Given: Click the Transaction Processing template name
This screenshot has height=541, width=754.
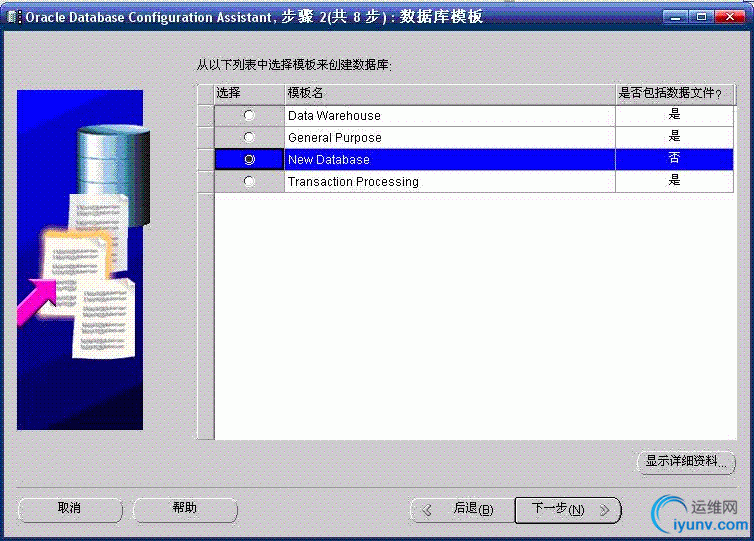Looking at the screenshot, I should tap(353, 182).
